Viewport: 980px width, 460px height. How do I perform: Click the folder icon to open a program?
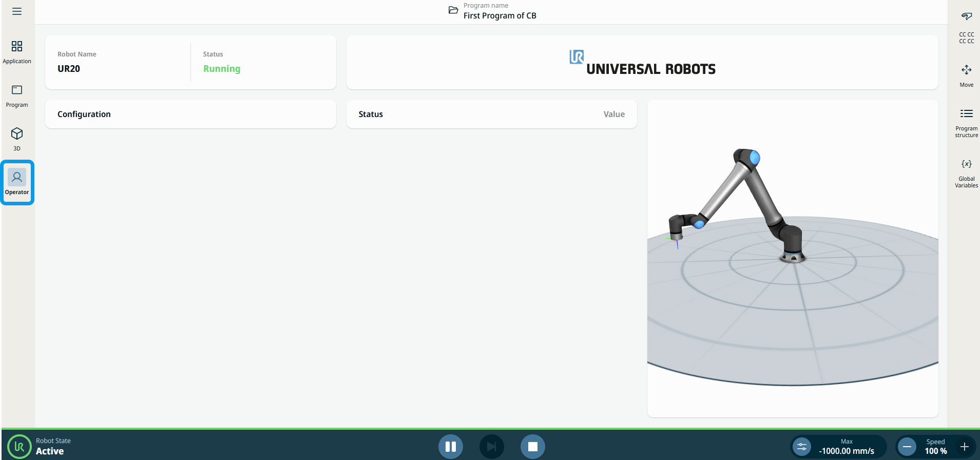[x=453, y=10]
